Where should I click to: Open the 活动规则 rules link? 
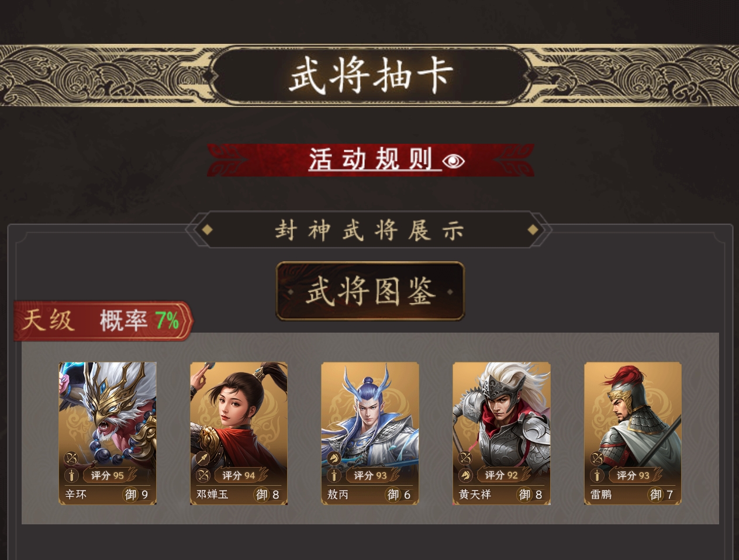click(371, 160)
